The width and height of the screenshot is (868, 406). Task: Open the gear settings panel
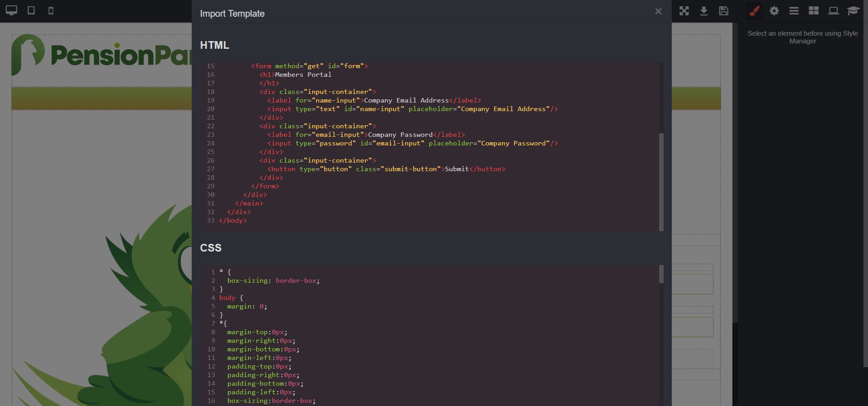point(774,11)
